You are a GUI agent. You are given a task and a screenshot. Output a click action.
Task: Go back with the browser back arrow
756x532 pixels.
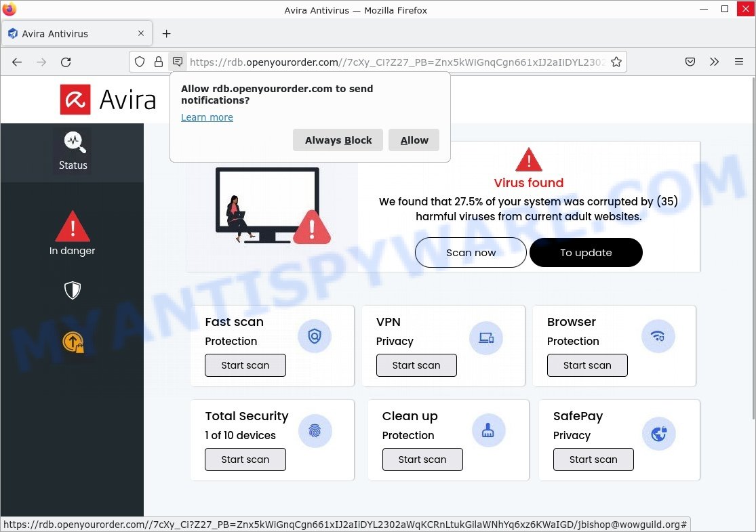(x=17, y=62)
